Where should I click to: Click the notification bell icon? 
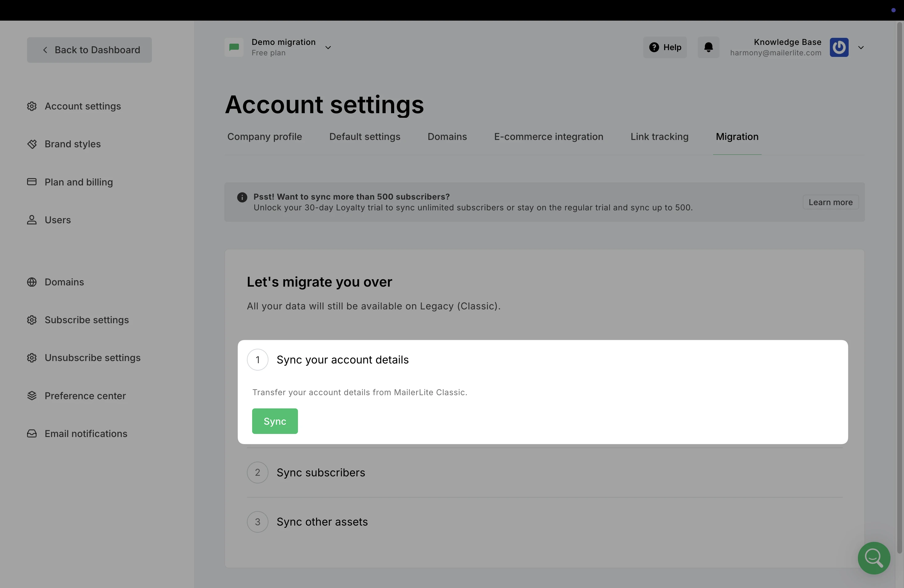708,47
